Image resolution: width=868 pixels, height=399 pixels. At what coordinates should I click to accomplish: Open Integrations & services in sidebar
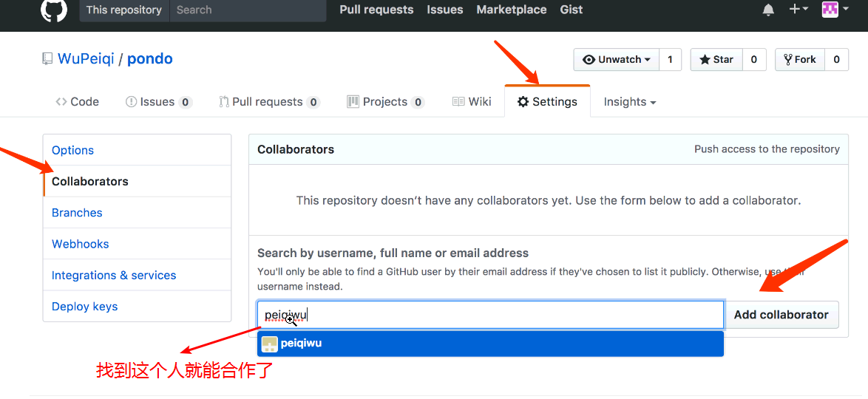[138, 275]
